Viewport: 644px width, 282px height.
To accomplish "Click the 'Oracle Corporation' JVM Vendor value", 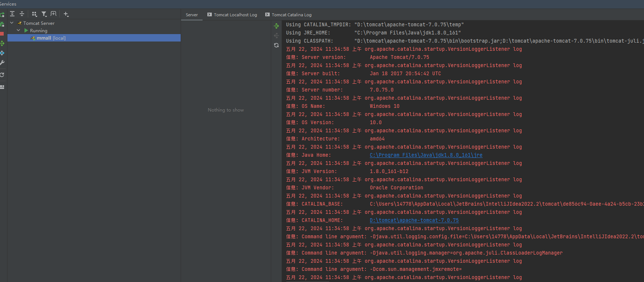I will click(396, 188).
